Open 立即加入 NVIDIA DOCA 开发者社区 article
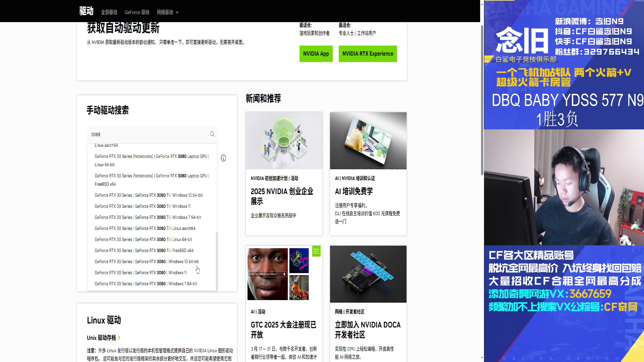 [x=368, y=330]
